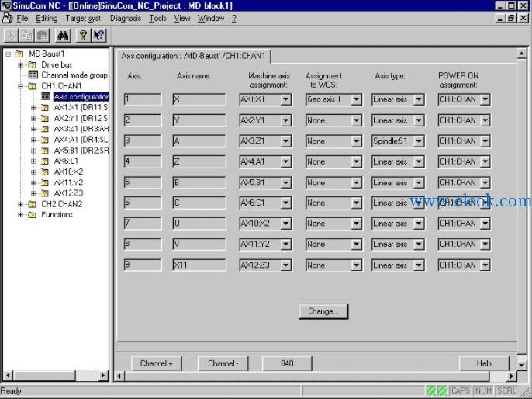Click the Channel + button
Screen dimensions: 532x399
click(157, 363)
